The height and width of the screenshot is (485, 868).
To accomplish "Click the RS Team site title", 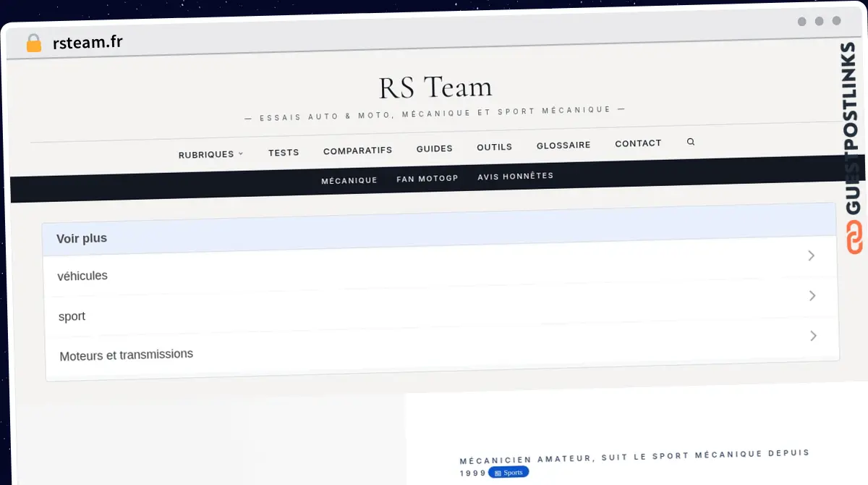I will point(435,88).
